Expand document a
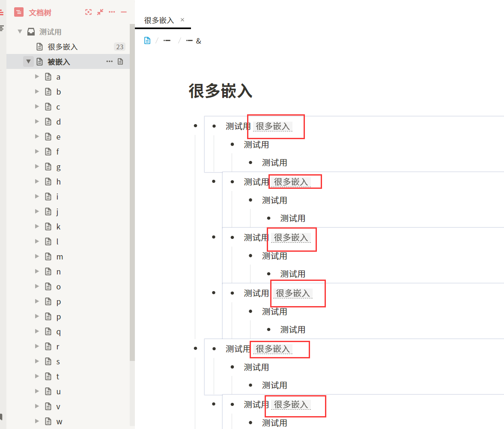Screen dimensions: 504x429 pyautogui.click(x=37, y=77)
